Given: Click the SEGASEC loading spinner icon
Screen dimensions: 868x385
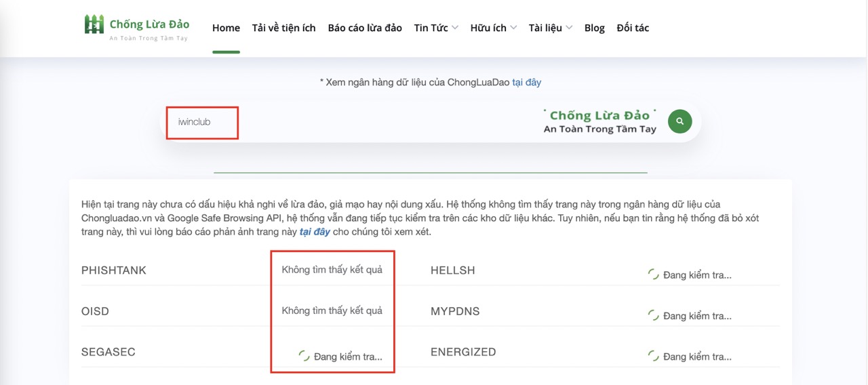Looking at the screenshot, I should pos(304,356).
